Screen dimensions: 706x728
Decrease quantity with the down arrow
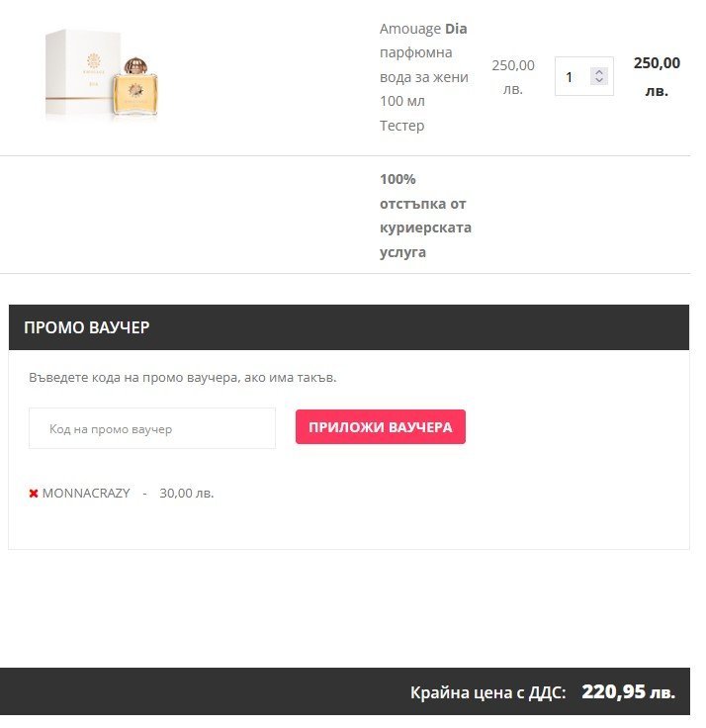click(x=598, y=81)
